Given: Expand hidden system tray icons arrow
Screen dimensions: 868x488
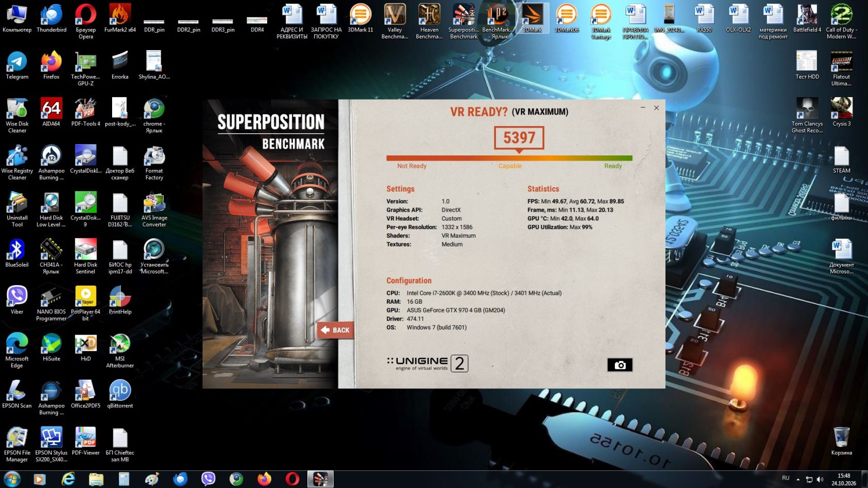Looking at the screenshot, I should point(798,479).
